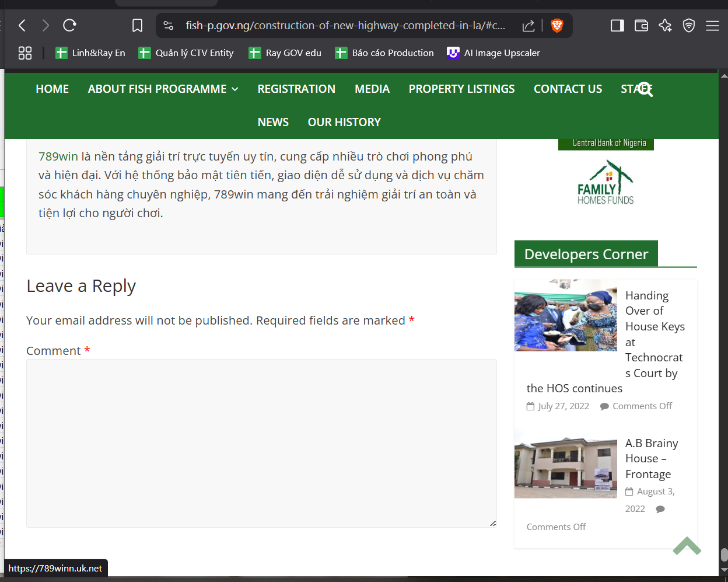Open Brave Wallet icon
Viewport: 728px width, 582px height.
point(641,25)
